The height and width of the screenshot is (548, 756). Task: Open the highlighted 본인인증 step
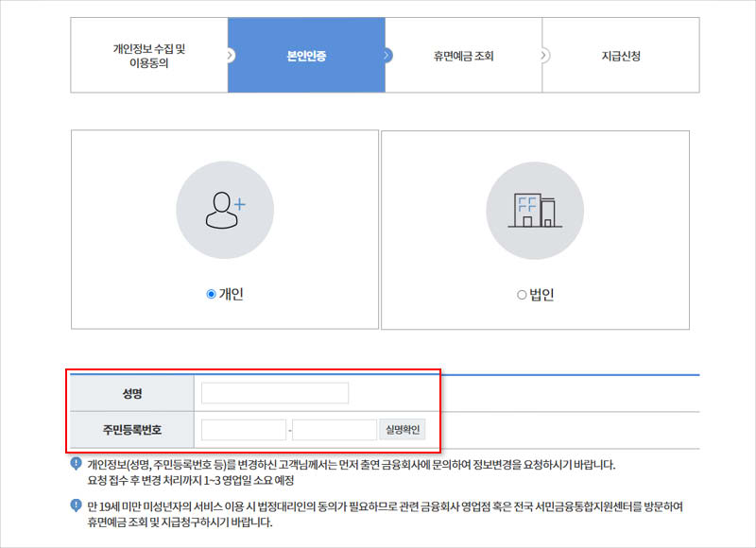(305, 55)
